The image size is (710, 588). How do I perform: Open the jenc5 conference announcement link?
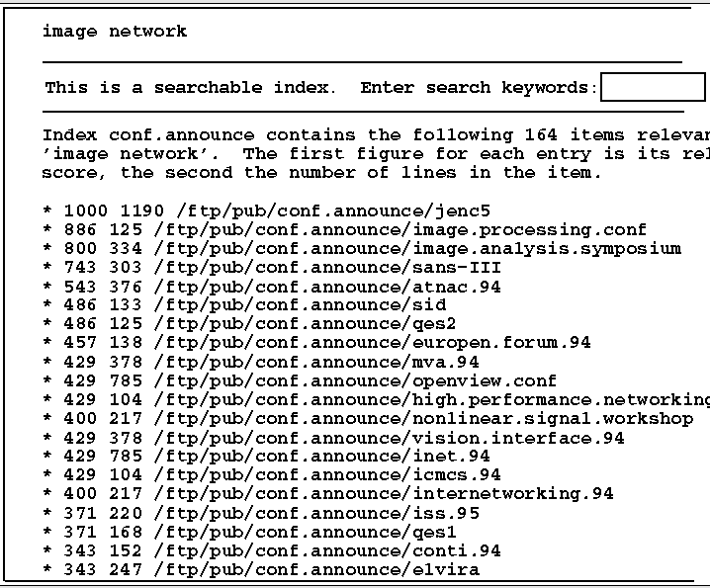(333, 211)
